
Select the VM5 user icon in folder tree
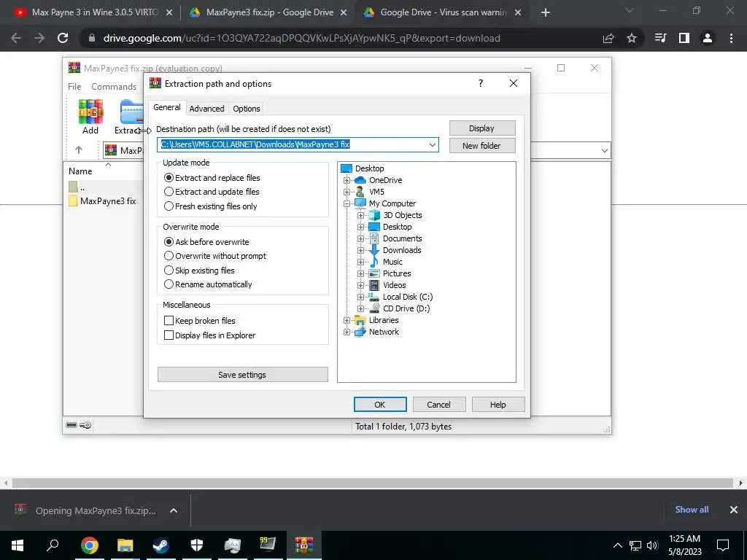click(360, 192)
